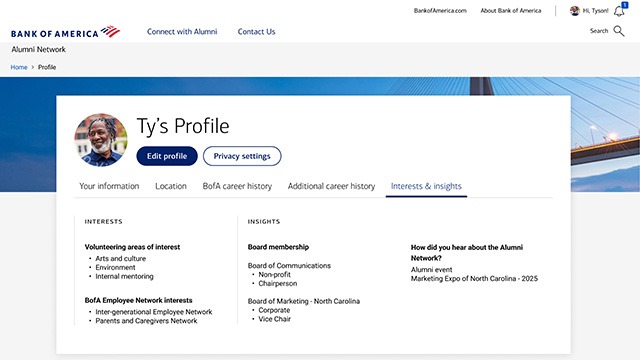Screen dimensions: 640x360
Task: Click the Search label in the header
Action: pos(599,31)
